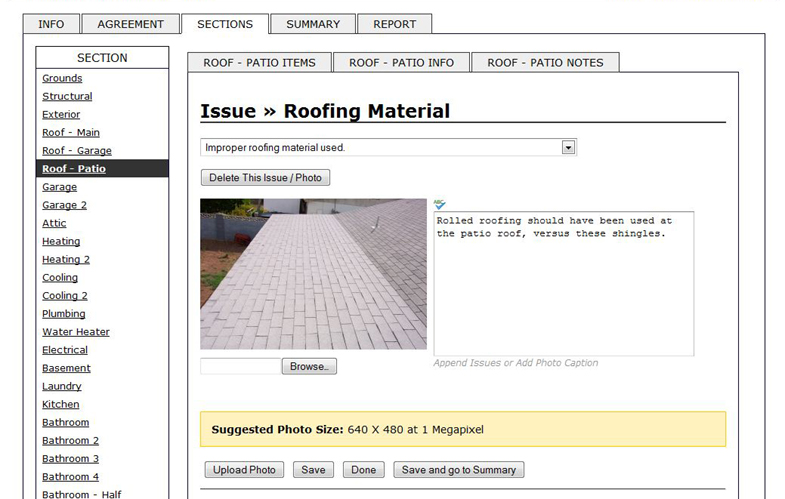Go to the Basement section
Image resolution: width=785 pixels, height=499 pixels.
66,368
